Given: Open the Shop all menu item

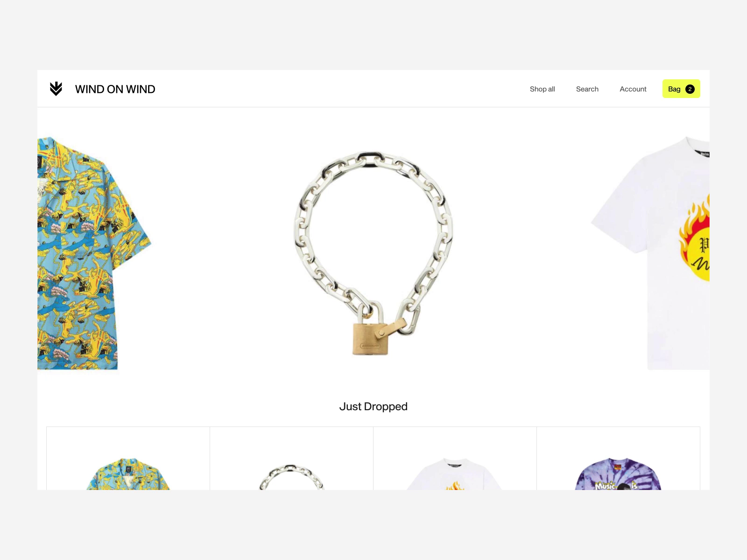Looking at the screenshot, I should [542, 89].
